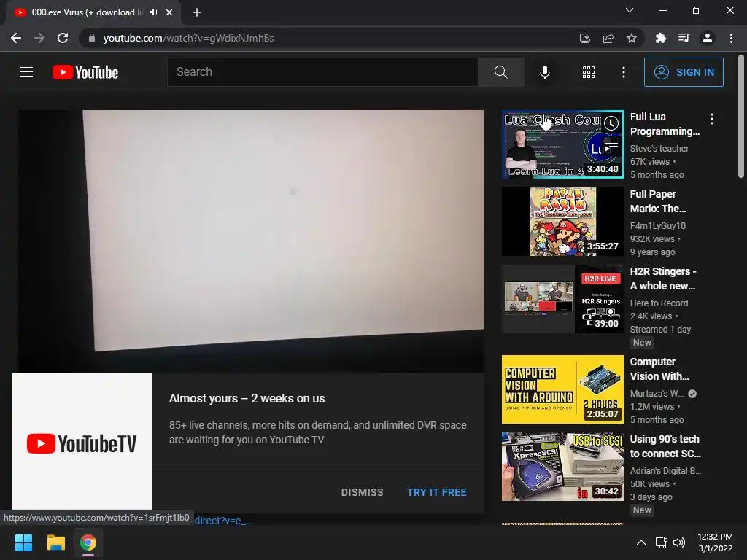Click the video player area
Screen dimensions: 747x560
[x=251, y=241]
